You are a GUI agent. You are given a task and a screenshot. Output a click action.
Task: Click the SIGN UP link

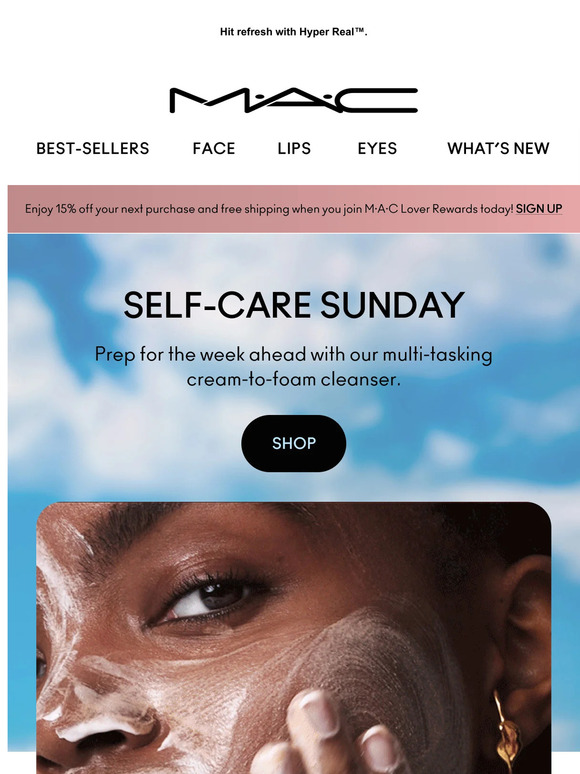(x=539, y=209)
